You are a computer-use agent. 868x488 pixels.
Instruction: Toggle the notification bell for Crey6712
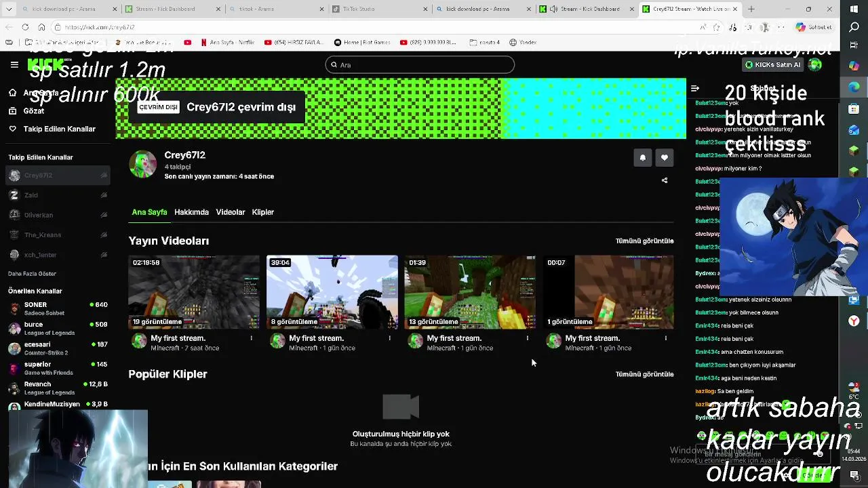(x=643, y=157)
